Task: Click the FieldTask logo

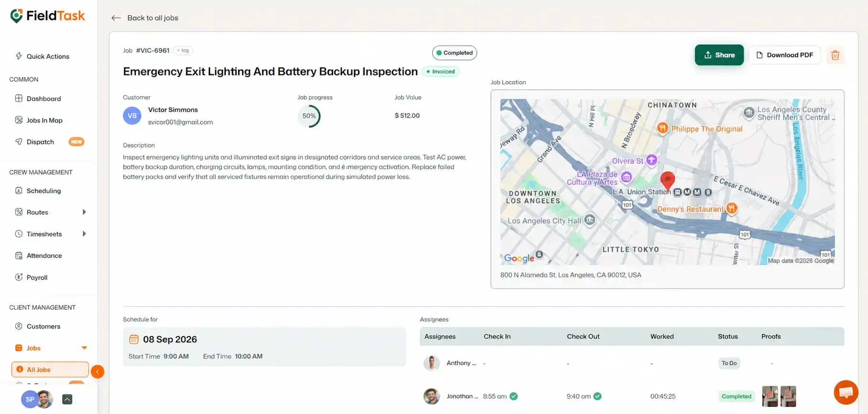Action: pos(47,16)
